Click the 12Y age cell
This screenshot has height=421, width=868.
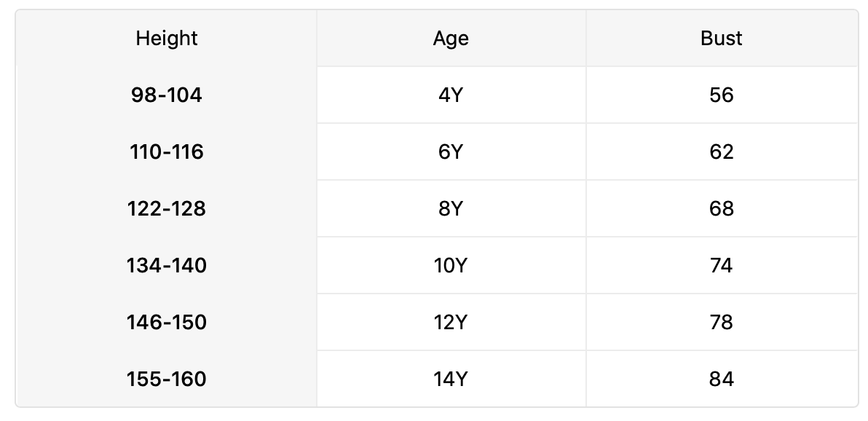point(451,323)
